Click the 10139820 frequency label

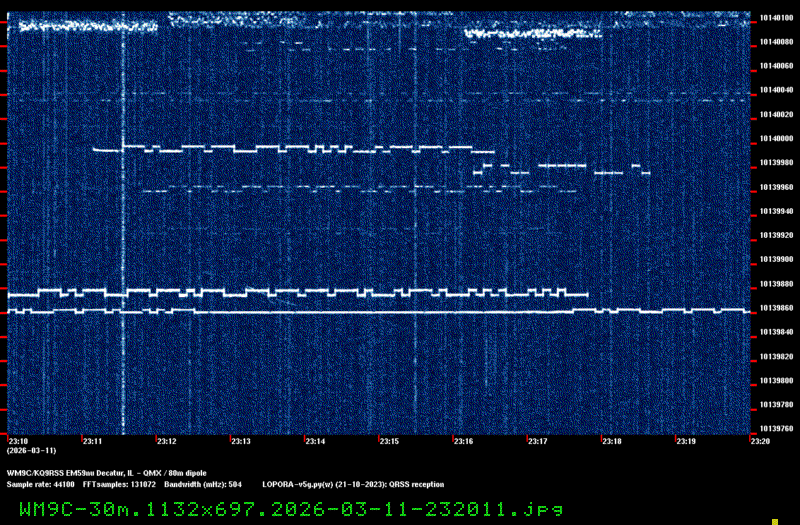(x=776, y=357)
